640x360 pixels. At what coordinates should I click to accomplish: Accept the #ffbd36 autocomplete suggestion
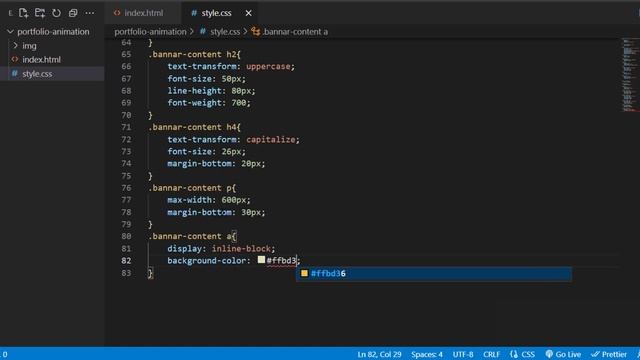click(434, 273)
